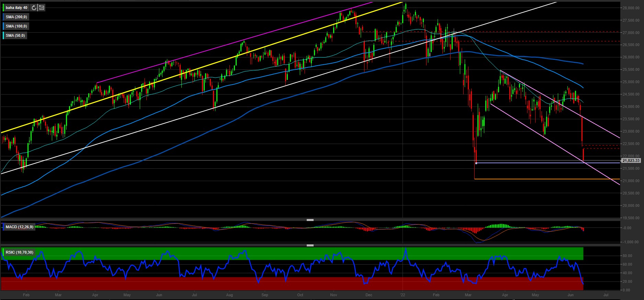Click the Aug label on the time axis
This screenshot has width=644, height=300.
(229, 295)
